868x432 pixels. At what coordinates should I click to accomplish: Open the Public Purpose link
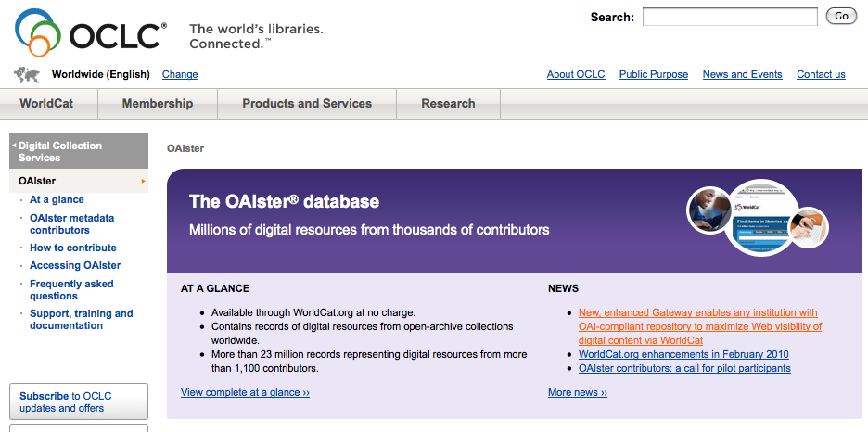coord(654,74)
